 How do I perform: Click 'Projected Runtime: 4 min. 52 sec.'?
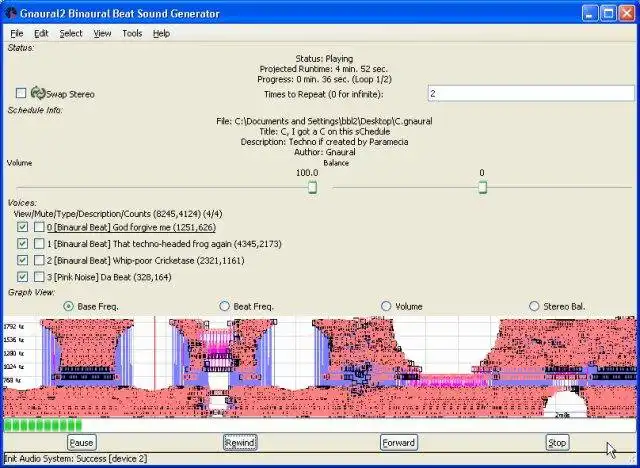pyautogui.click(x=324, y=69)
